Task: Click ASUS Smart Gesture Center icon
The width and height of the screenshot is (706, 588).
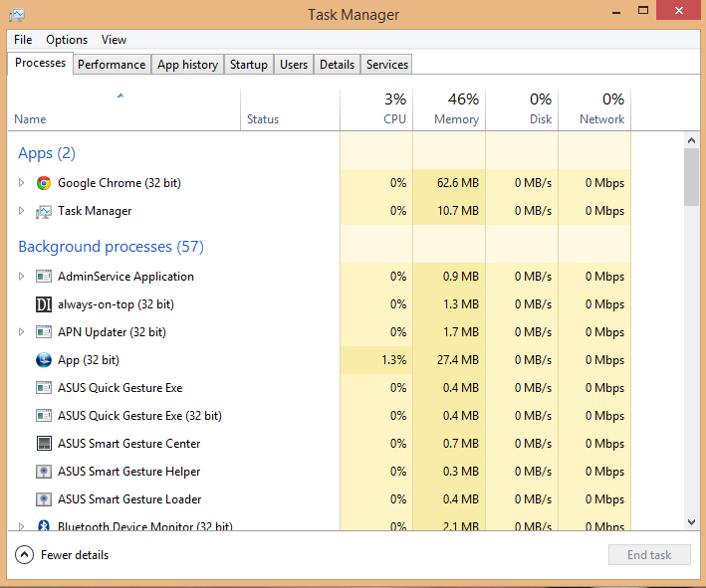Action: point(44,444)
